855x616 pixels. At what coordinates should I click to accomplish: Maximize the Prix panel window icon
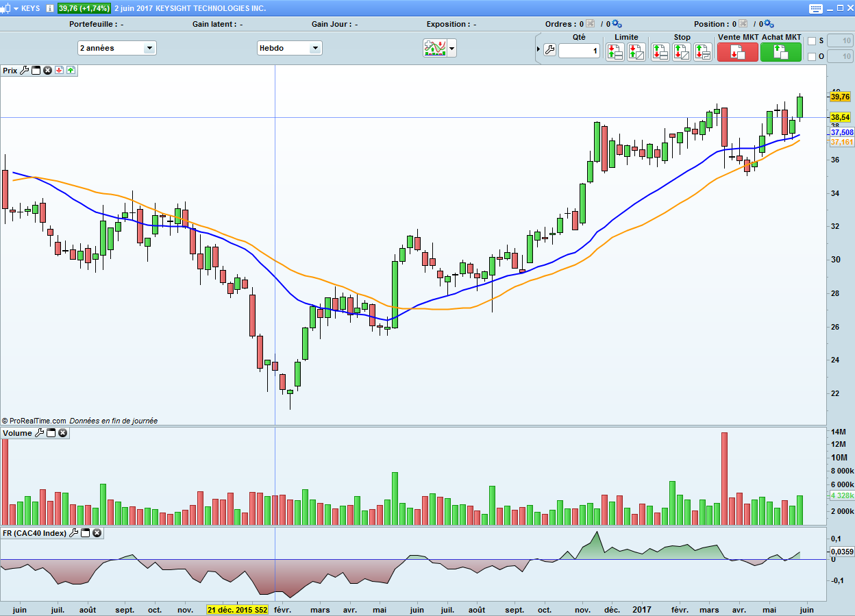click(36, 70)
